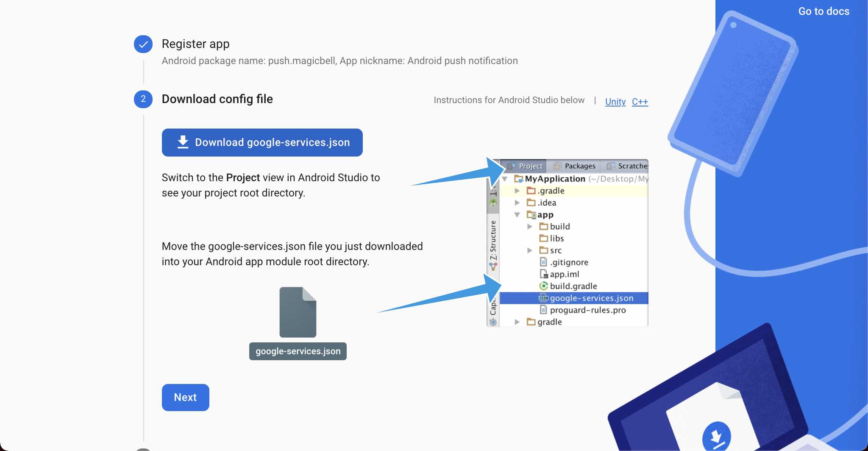Viewport: 868px width, 451px height.
Task: Select the JSON icon beside google-services.json in tree
Action: coord(543,298)
